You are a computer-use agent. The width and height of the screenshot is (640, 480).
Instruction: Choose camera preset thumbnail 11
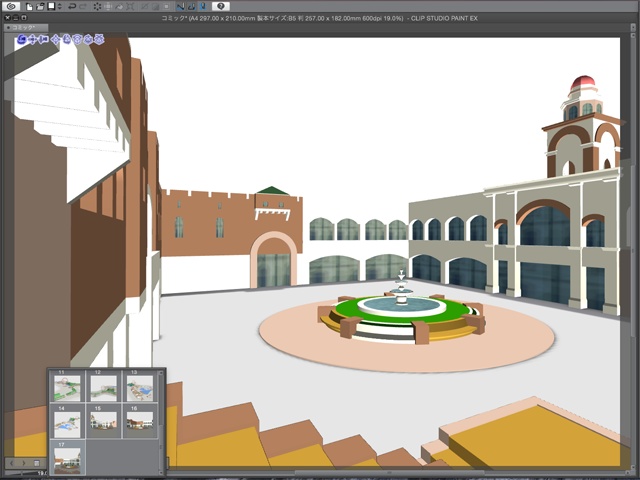point(68,386)
